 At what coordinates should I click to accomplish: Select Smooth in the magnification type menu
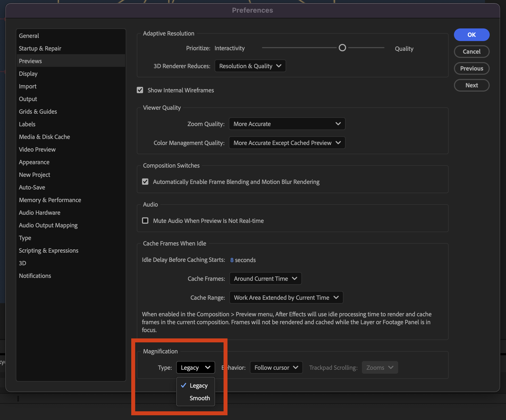200,398
